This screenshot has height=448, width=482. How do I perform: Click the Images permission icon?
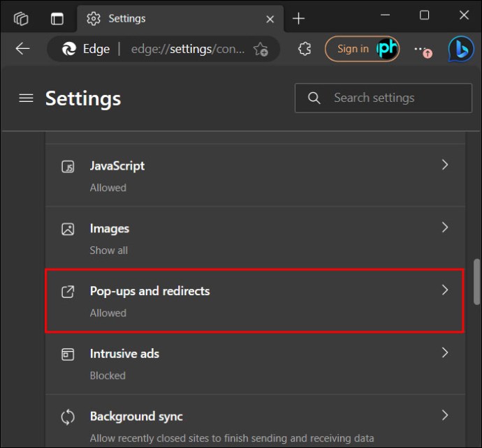(x=68, y=229)
